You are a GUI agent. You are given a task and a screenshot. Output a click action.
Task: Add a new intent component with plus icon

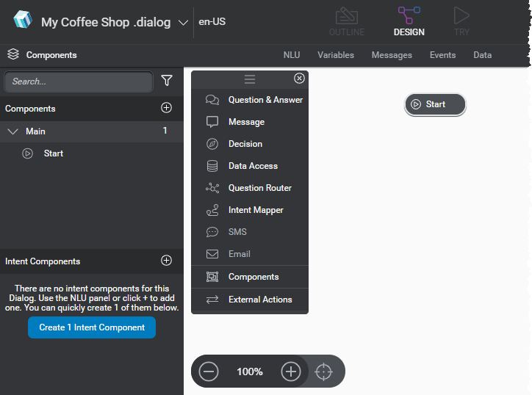(x=166, y=261)
